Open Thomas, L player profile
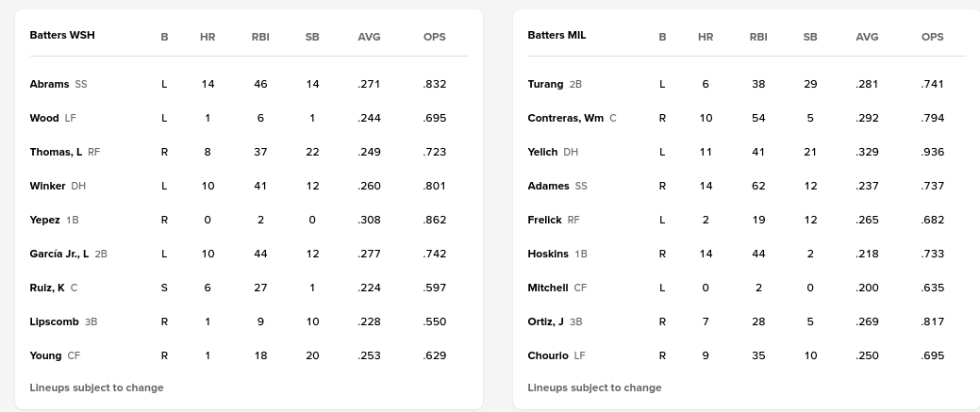 (57, 152)
